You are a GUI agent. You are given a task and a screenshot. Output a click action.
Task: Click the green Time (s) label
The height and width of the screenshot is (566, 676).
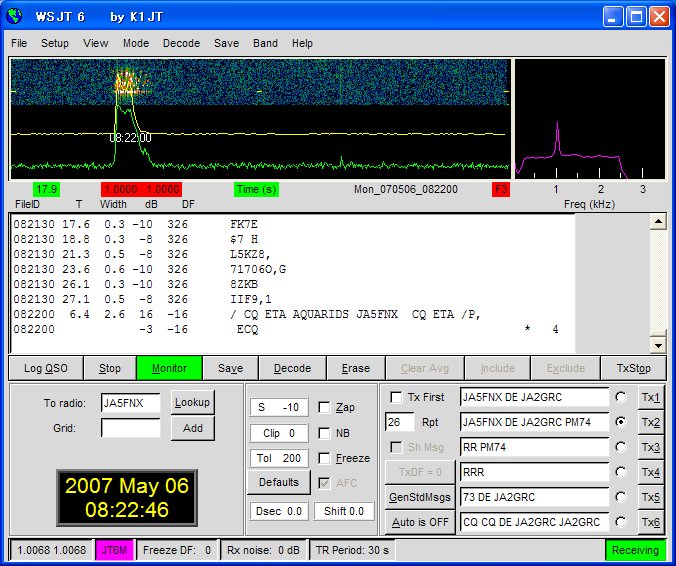click(x=257, y=189)
